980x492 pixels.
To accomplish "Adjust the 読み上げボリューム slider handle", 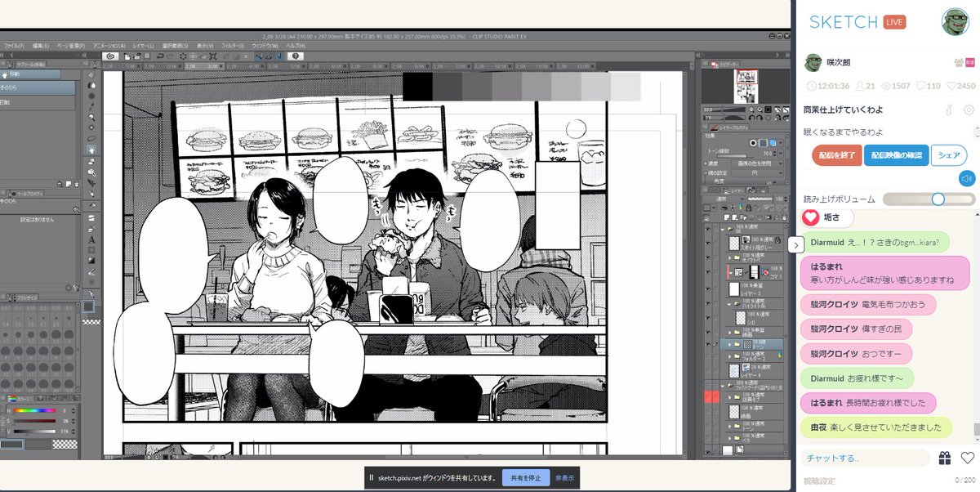I will [x=938, y=199].
